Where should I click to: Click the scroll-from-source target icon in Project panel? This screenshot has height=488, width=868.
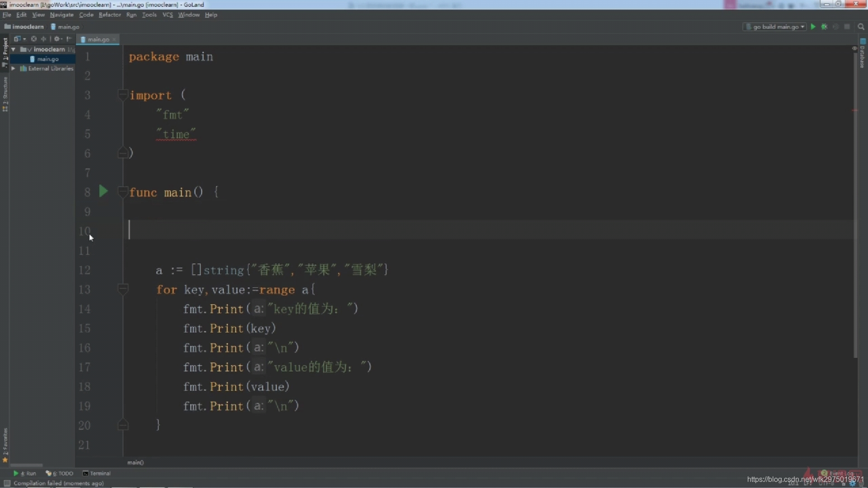click(34, 39)
